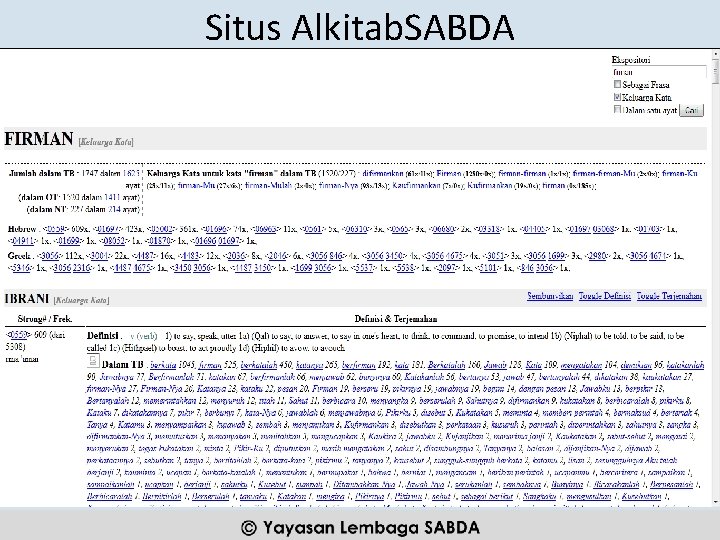720x540 pixels.
Task: Open the Kufirmankan word link
Action: coord(489,186)
